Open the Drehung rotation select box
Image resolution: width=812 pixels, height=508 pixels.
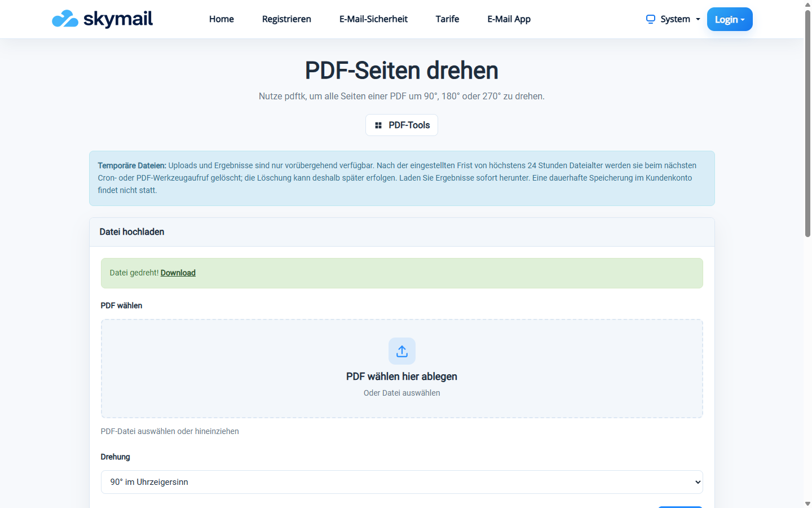coord(402,482)
